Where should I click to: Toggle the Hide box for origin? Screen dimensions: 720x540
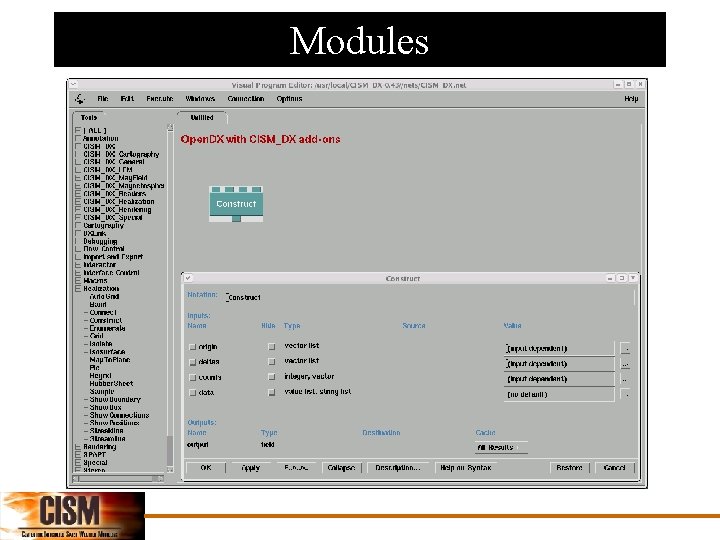[271, 347]
